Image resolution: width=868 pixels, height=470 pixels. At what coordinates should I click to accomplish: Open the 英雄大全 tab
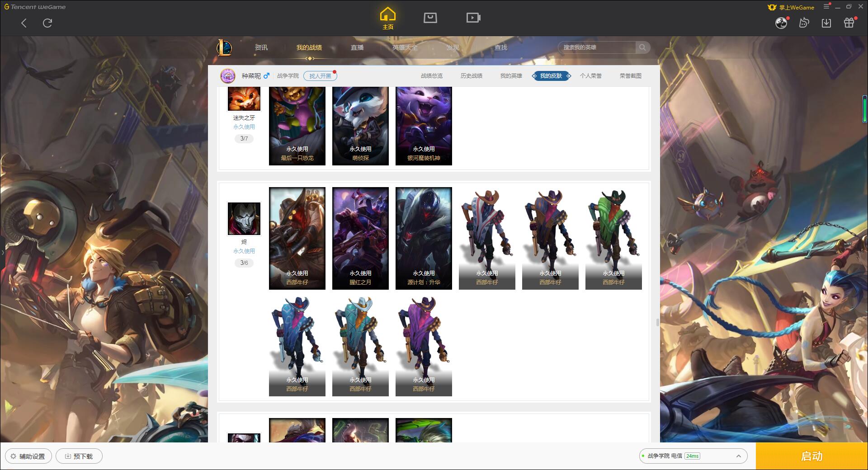click(405, 47)
